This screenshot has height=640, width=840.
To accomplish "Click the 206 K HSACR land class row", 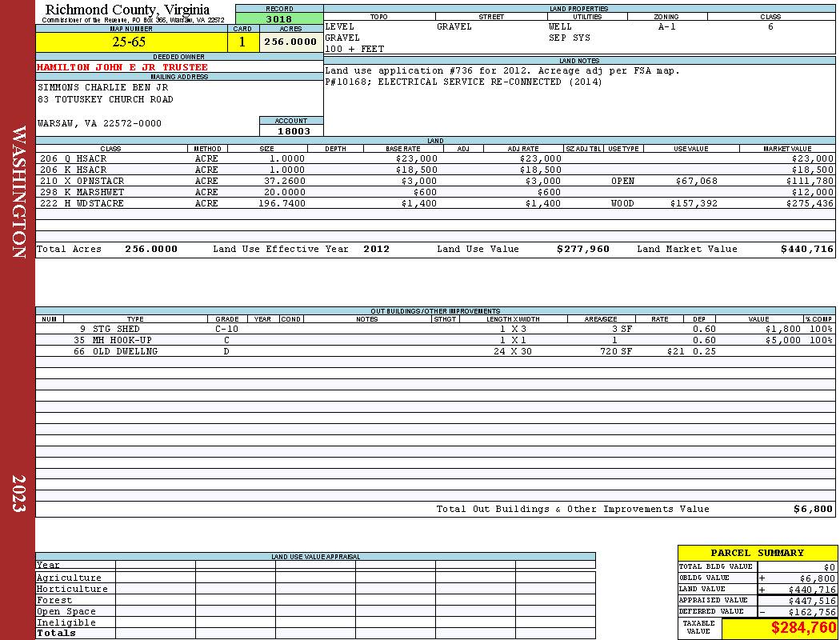I will pyautogui.click(x=435, y=170).
